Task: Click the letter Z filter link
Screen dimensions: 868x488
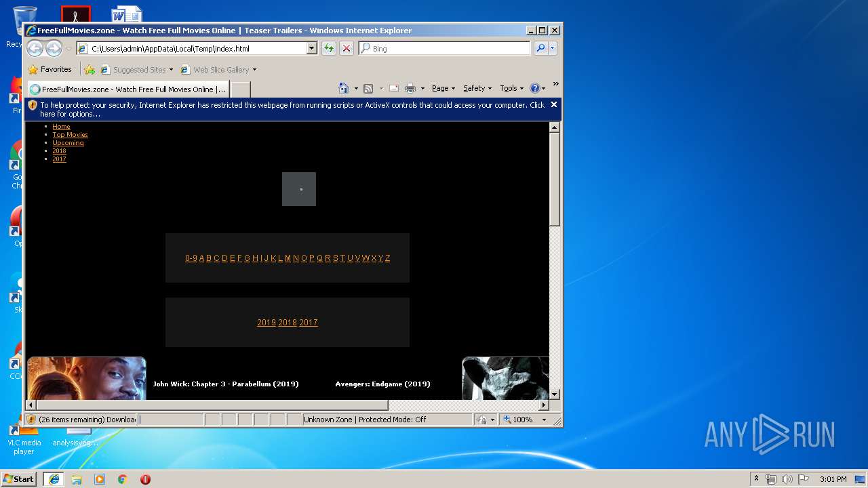Action: (387, 258)
